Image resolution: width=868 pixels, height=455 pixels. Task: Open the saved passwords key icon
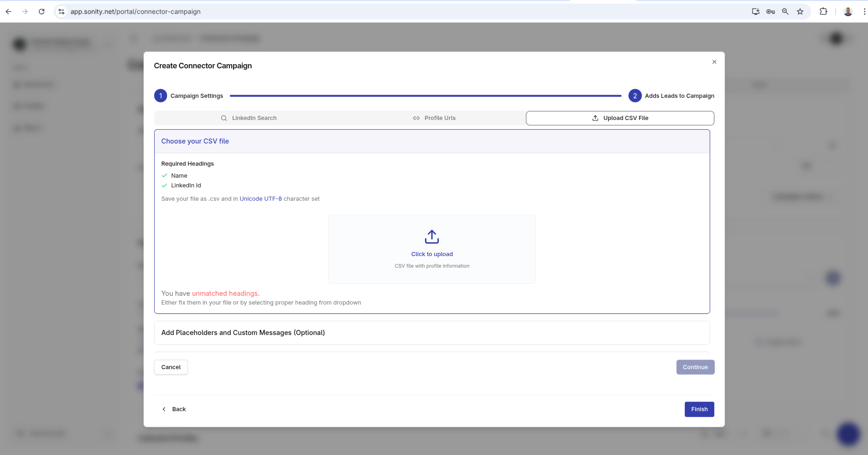(x=770, y=12)
